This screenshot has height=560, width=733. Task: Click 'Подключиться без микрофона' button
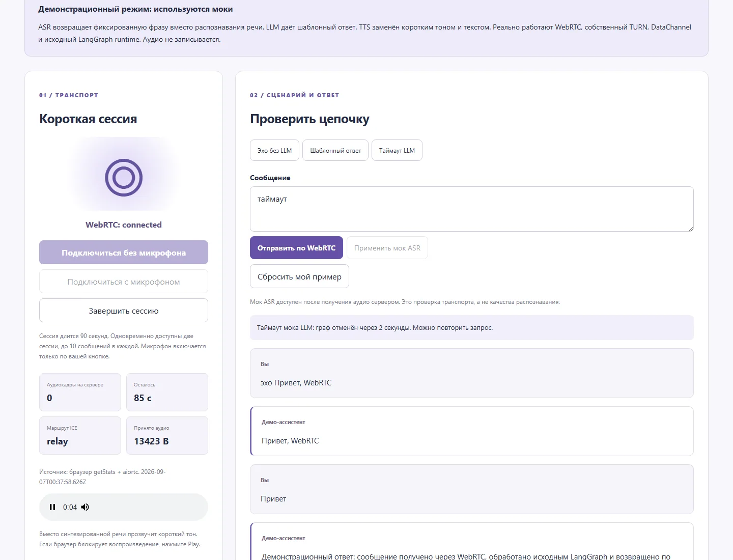click(x=124, y=253)
